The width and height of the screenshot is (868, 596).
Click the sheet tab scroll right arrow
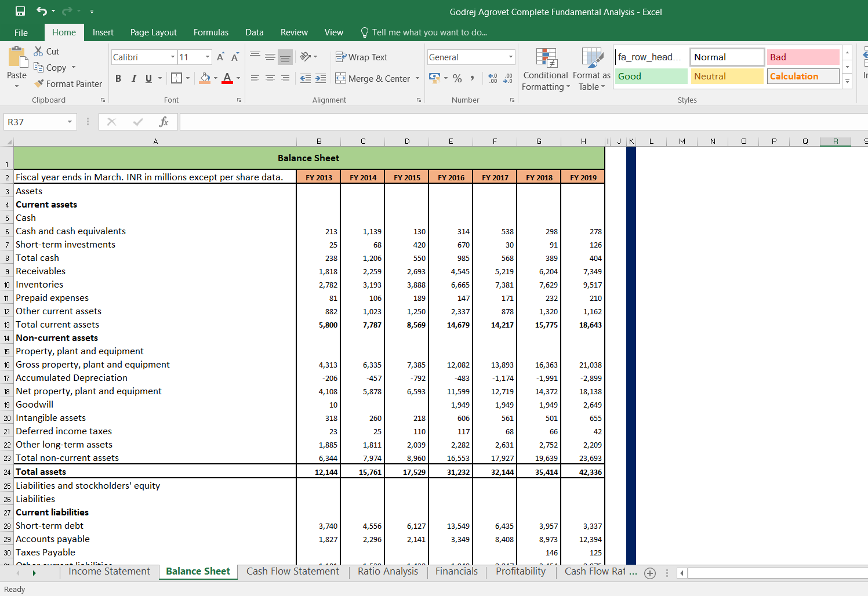34,573
